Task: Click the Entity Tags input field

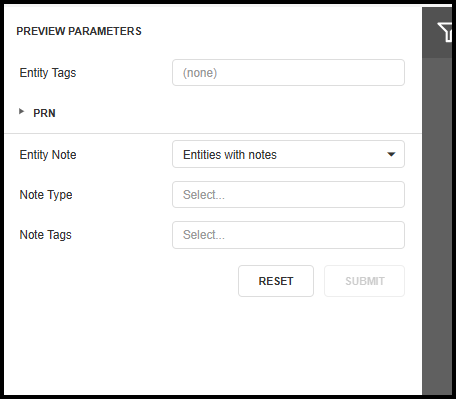Action: tap(288, 73)
